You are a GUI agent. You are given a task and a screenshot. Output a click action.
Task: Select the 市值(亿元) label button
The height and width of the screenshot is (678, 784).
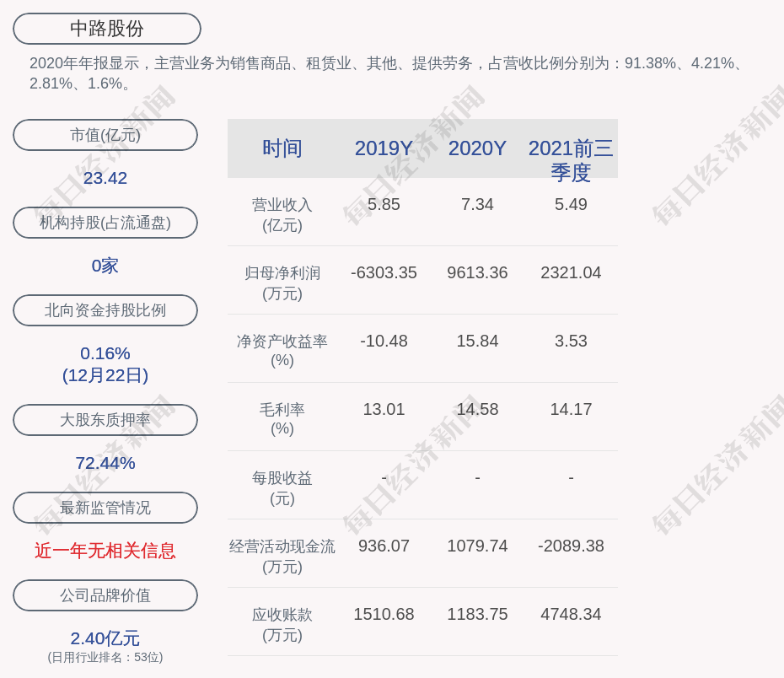[105, 135]
